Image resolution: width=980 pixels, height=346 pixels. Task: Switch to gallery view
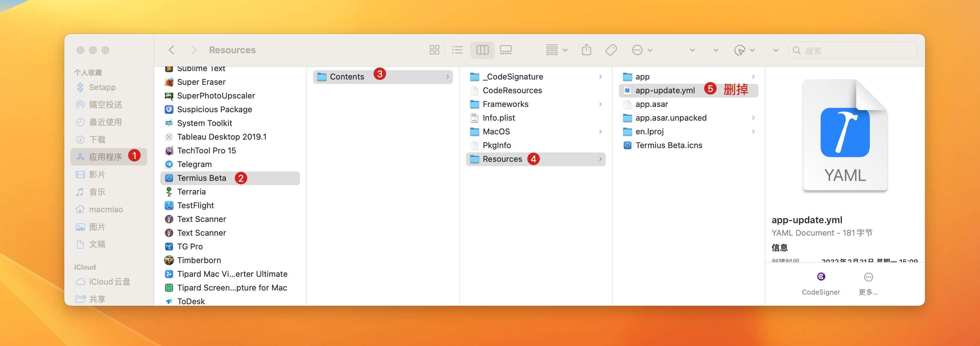click(506, 50)
